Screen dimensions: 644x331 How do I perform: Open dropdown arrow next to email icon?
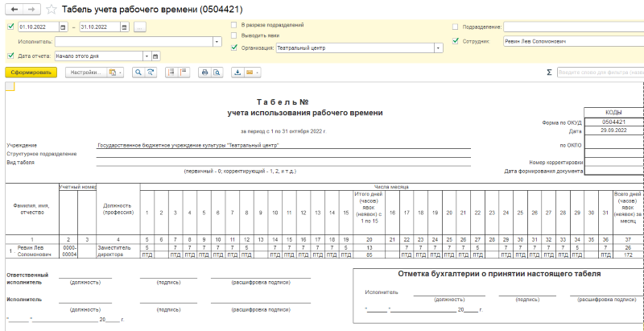(257, 72)
